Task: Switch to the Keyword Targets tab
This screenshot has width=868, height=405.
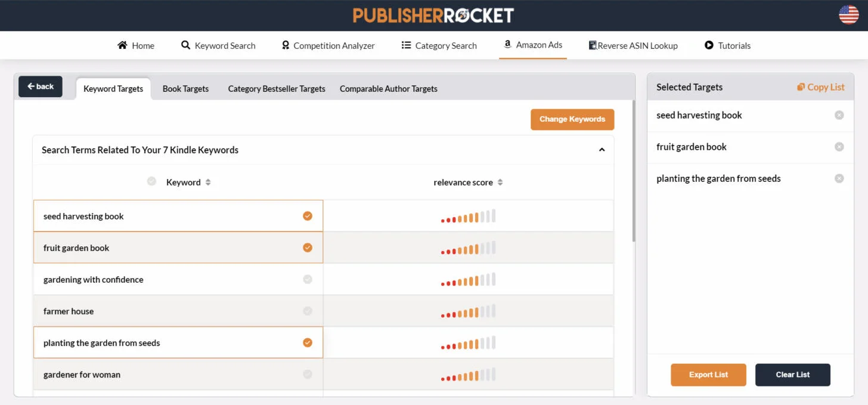Action: coord(113,89)
